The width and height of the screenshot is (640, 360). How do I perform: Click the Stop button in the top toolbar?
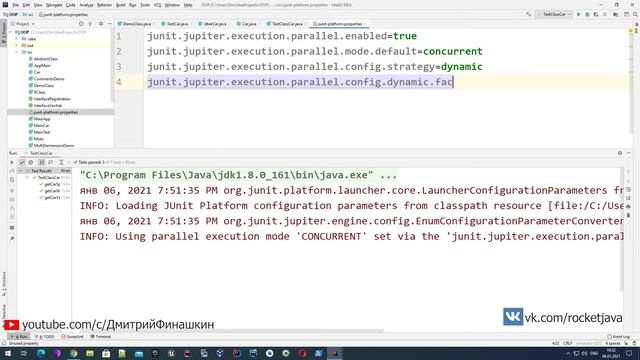pyautogui.click(x=605, y=14)
